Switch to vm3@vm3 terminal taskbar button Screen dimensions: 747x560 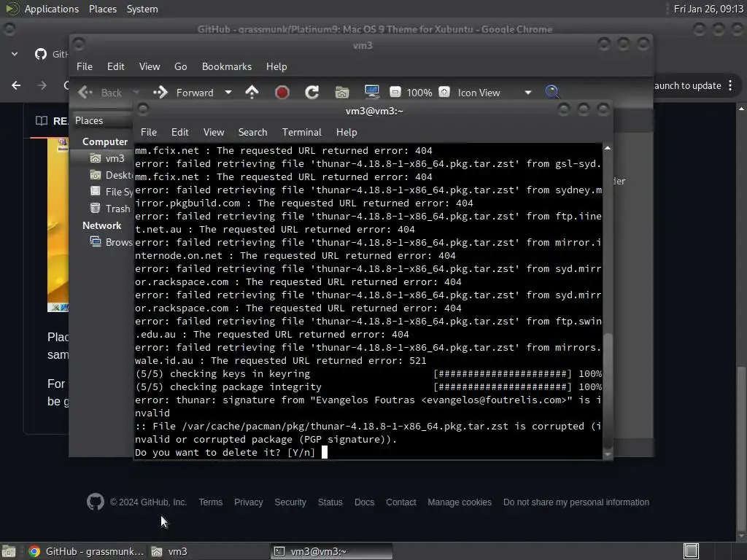(332, 551)
